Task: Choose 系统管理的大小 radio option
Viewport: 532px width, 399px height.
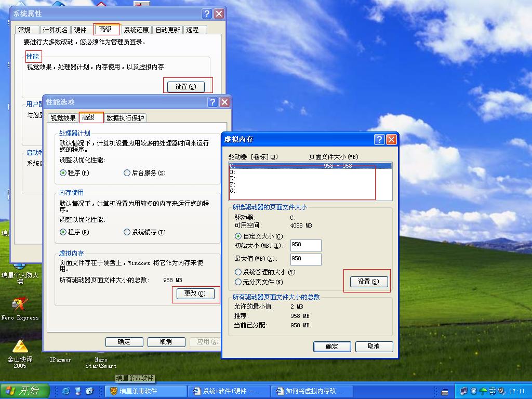Action: [x=265, y=272]
